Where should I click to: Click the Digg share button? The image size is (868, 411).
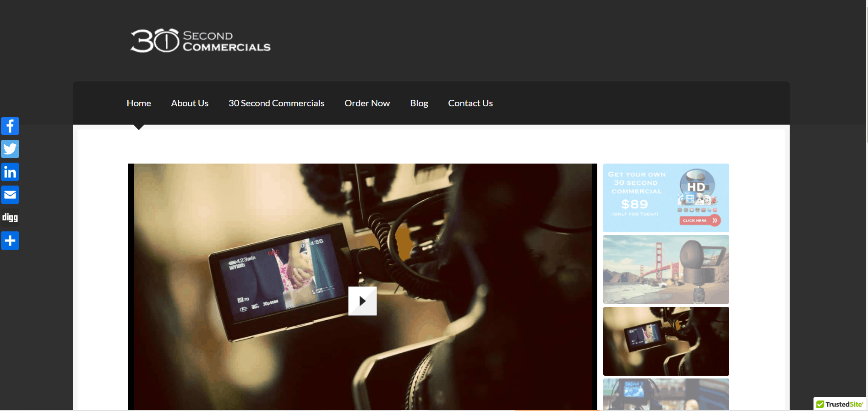10,218
